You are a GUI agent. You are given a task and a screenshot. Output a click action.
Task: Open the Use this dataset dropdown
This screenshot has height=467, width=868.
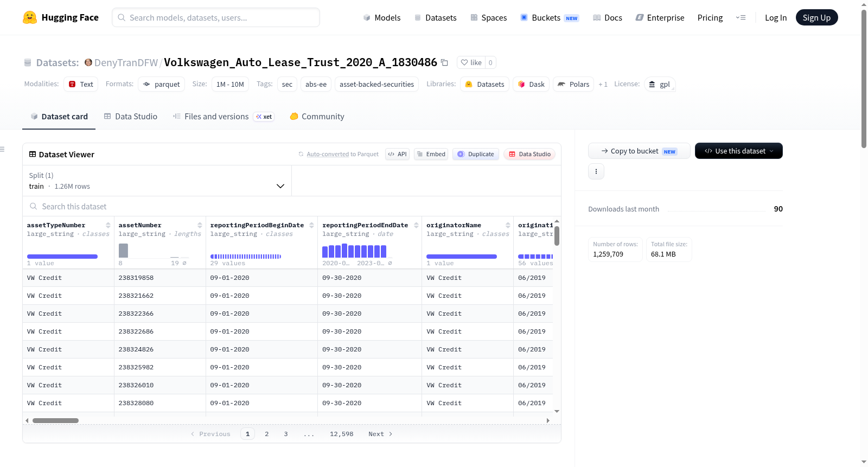(x=739, y=151)
